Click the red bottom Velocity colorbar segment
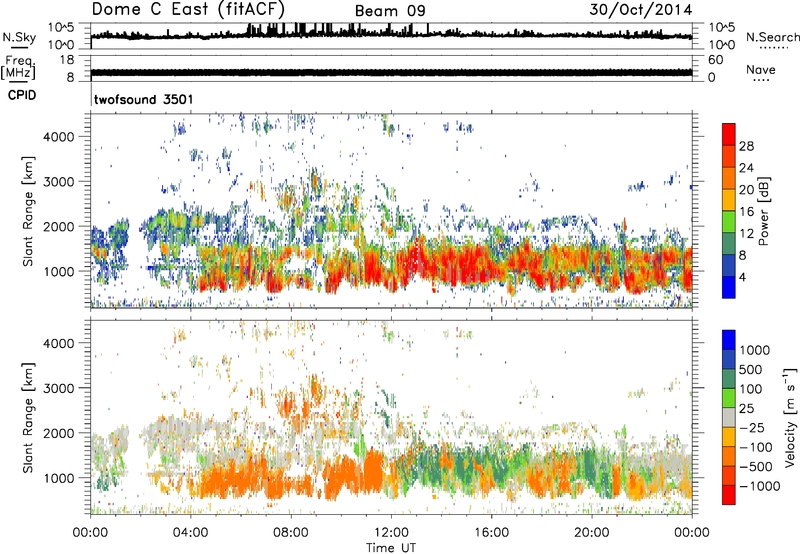 click(x=729, y=495)
